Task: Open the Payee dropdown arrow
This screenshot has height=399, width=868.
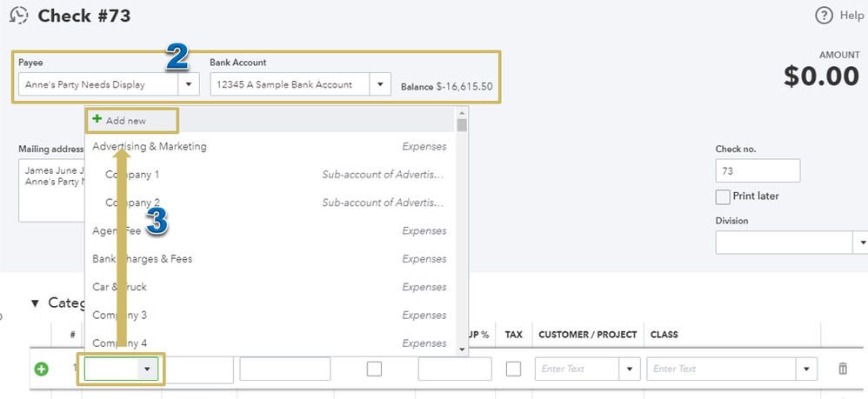Action: point(189,84)
